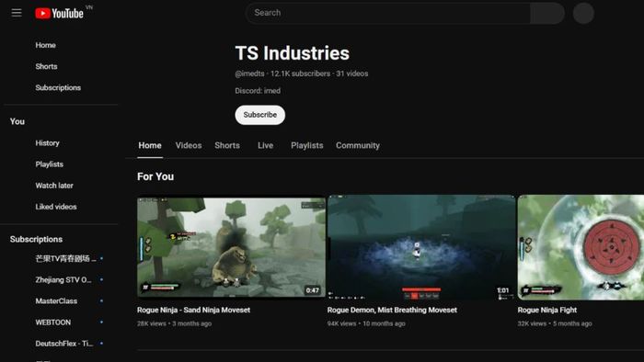Click the '31 videos' text

tap(352, 74)
